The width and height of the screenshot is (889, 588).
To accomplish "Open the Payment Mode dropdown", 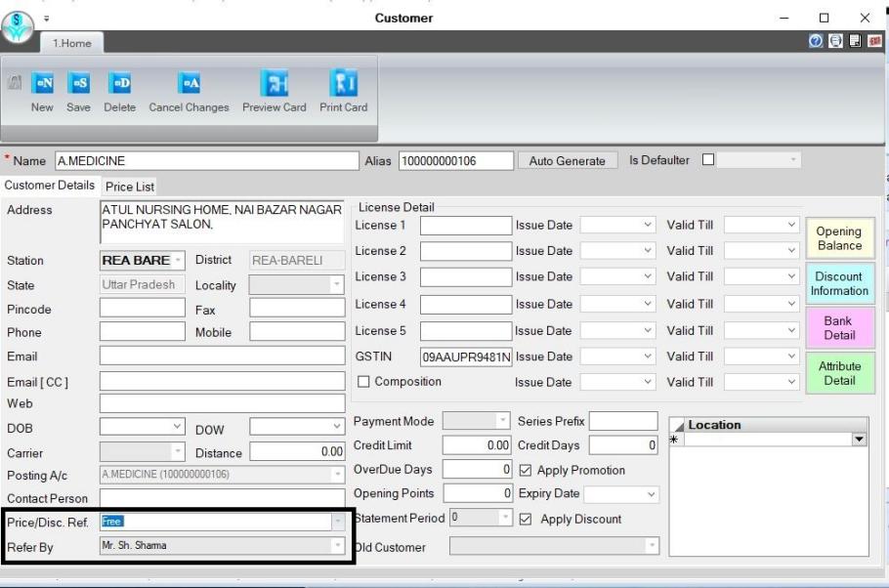I will pos(502,420).
